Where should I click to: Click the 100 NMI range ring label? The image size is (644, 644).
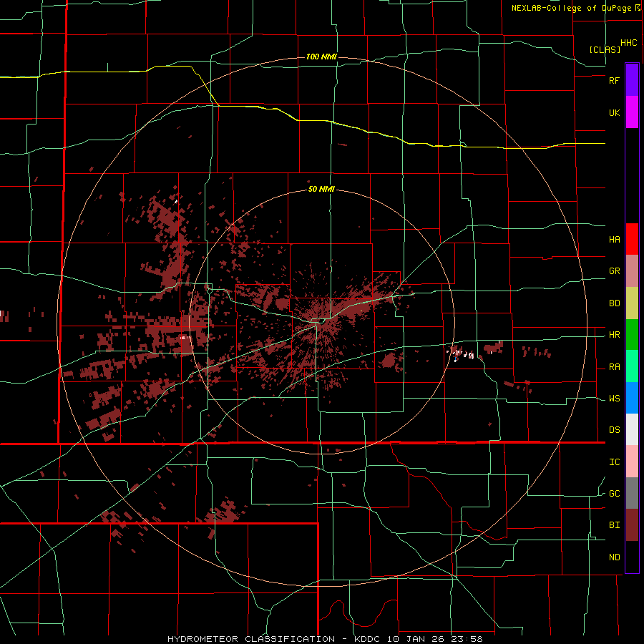point(321,57)
